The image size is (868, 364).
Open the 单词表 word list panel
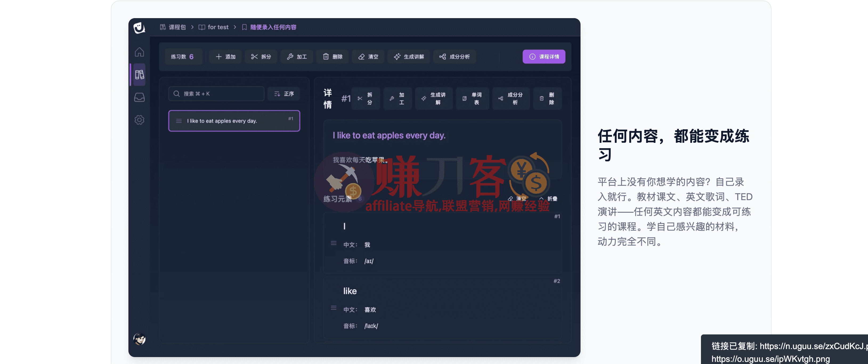[x=472, y=98]
